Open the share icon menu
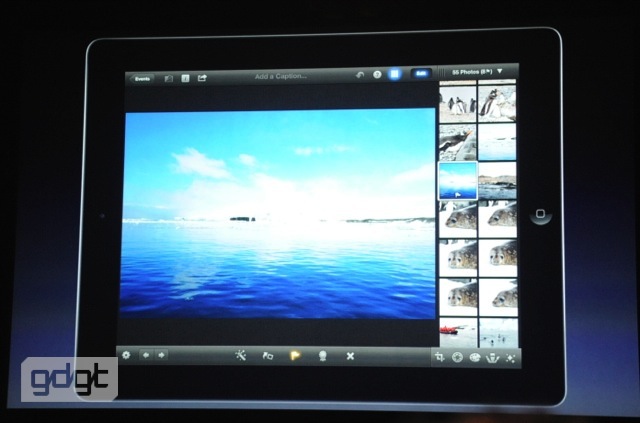The height and width of the screenshot is (423, 640). tap(203, 77)
